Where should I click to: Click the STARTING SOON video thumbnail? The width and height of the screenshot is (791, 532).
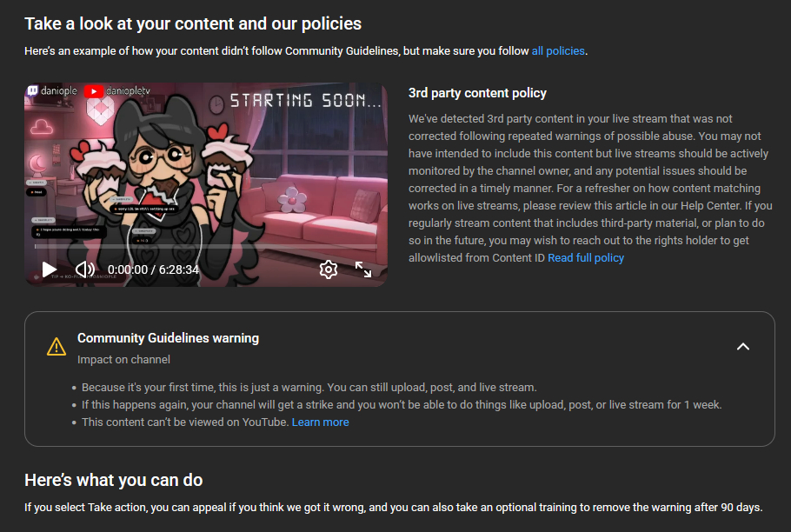point(206,184)
